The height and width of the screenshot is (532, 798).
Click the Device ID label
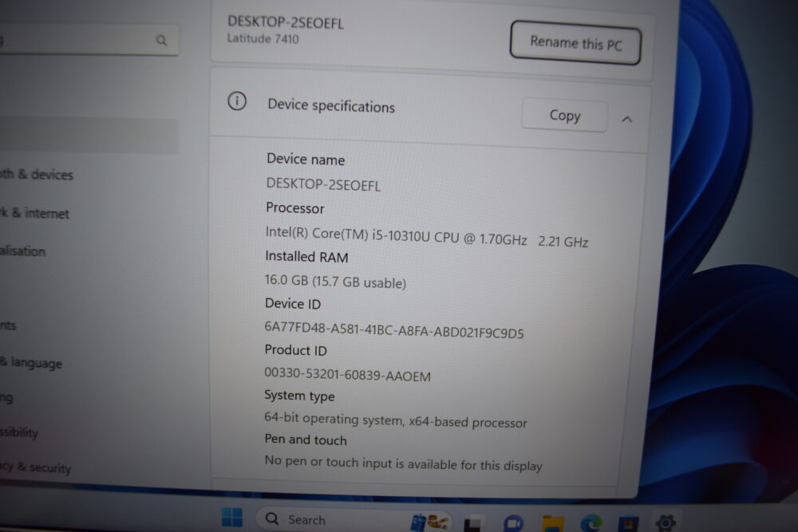tap(293, 304)
